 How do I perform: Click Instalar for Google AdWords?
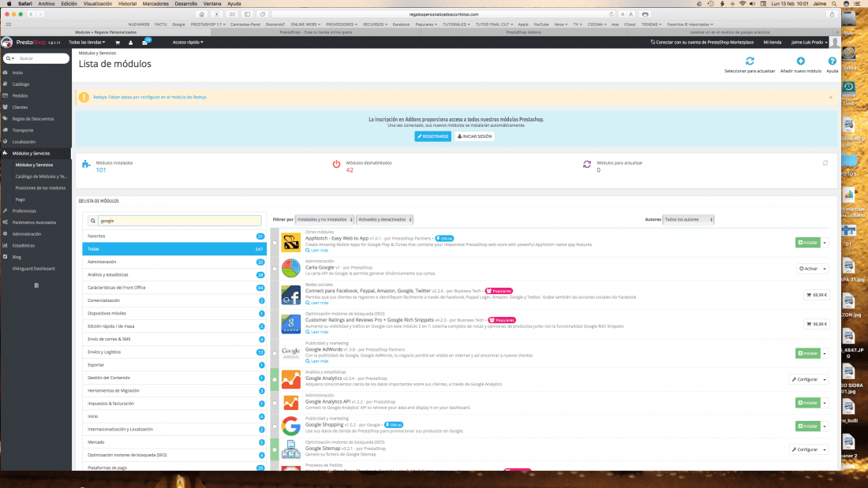click(808, 353)
